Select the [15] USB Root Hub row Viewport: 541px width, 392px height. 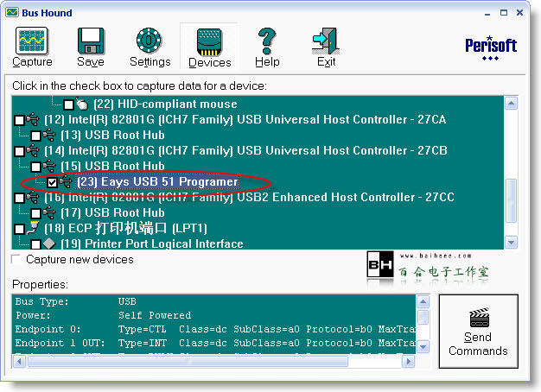[x=112, y=166]
